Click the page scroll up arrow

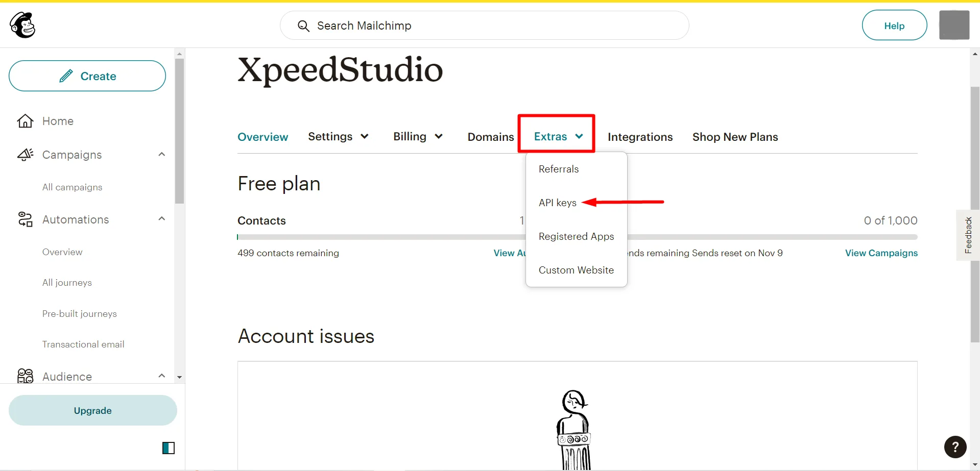(x=975, y=54)
